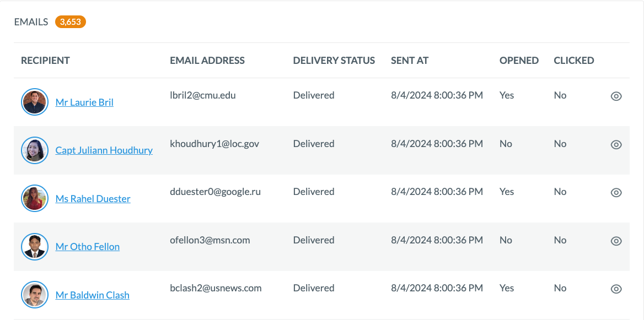This screenshot has width=644, height=320.
Task: Click the Opened column header
Action: point(519,61)
